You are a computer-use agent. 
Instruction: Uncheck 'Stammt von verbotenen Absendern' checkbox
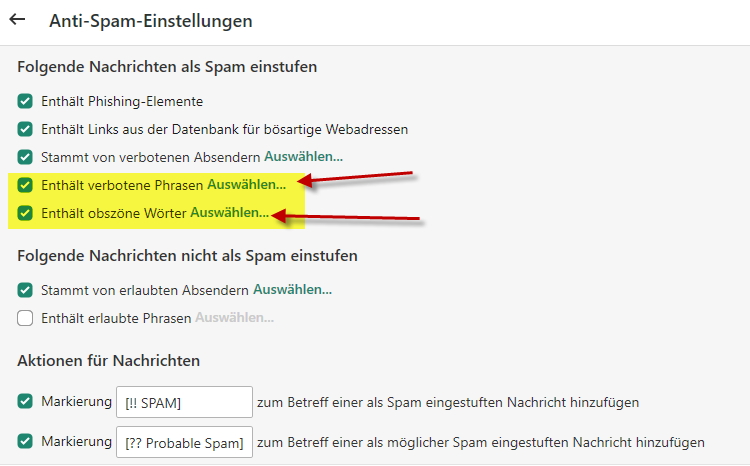25,157
